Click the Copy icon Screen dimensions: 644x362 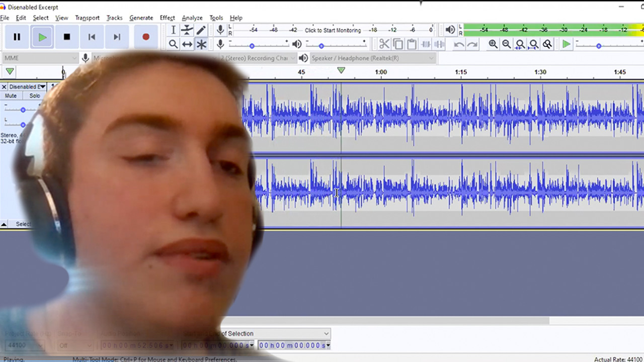pyautogui.click(x=398, y=44)
